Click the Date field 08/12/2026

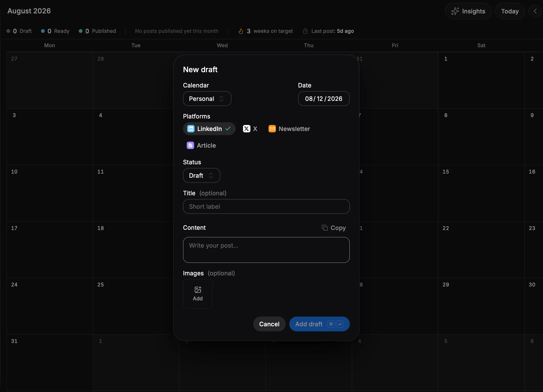(x=324, y=99)
